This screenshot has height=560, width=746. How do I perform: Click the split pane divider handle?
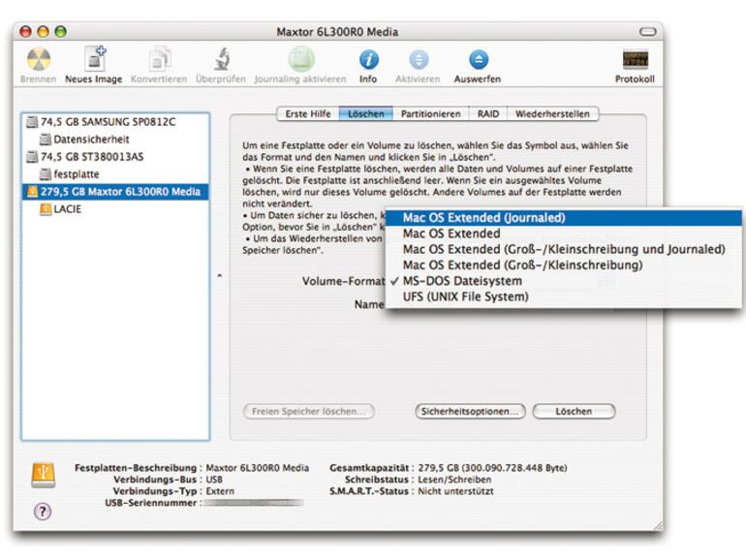(x=219, y=275)
